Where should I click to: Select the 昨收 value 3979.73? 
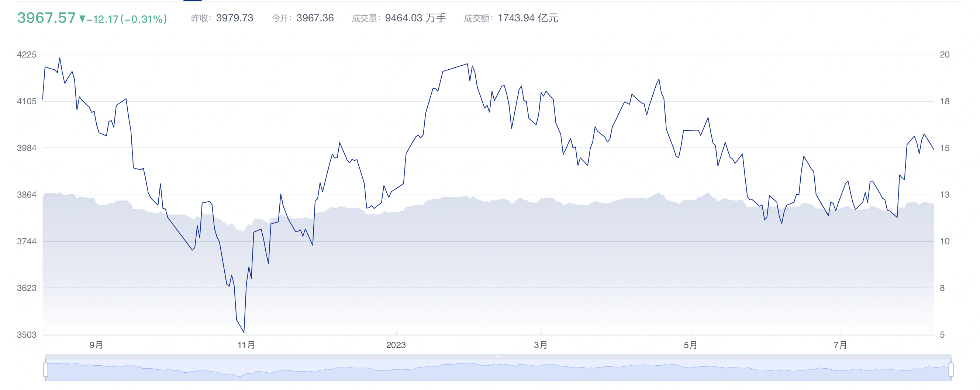tap(234, 18)
